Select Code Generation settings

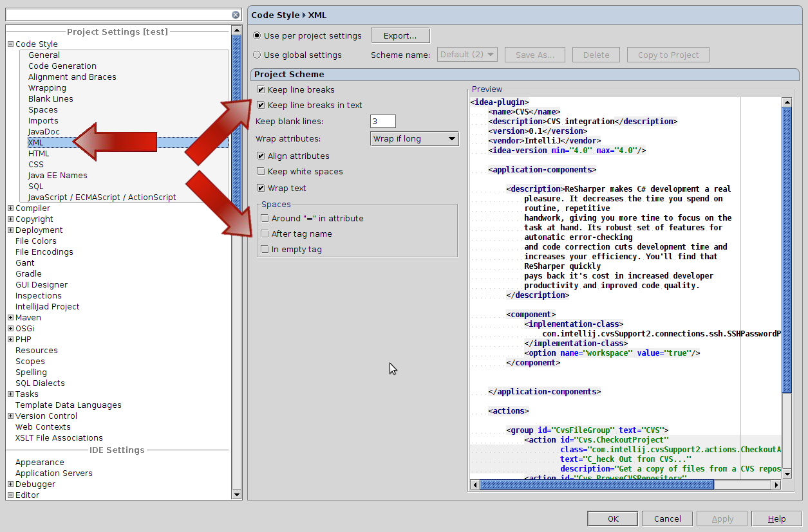tap(62, 66)
